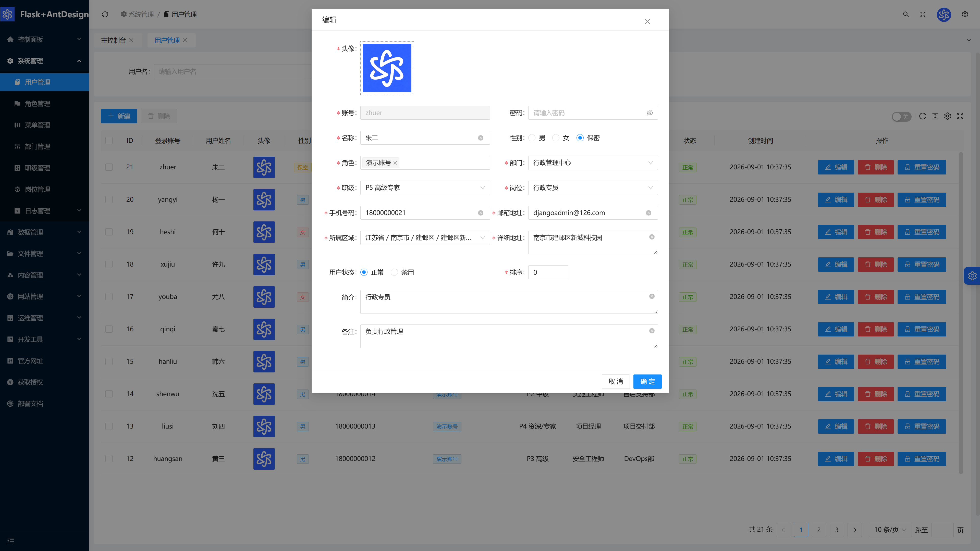This screenshot has height=551, width=980.
Task: Open the search icon in the top bar
Action: pyautogui.click(x=906, y=15)
